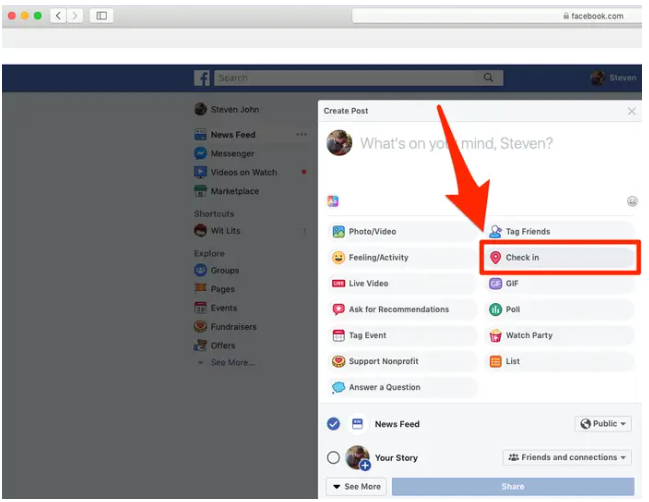Click the Share button
Screen dimensions: 649x502
513,487
